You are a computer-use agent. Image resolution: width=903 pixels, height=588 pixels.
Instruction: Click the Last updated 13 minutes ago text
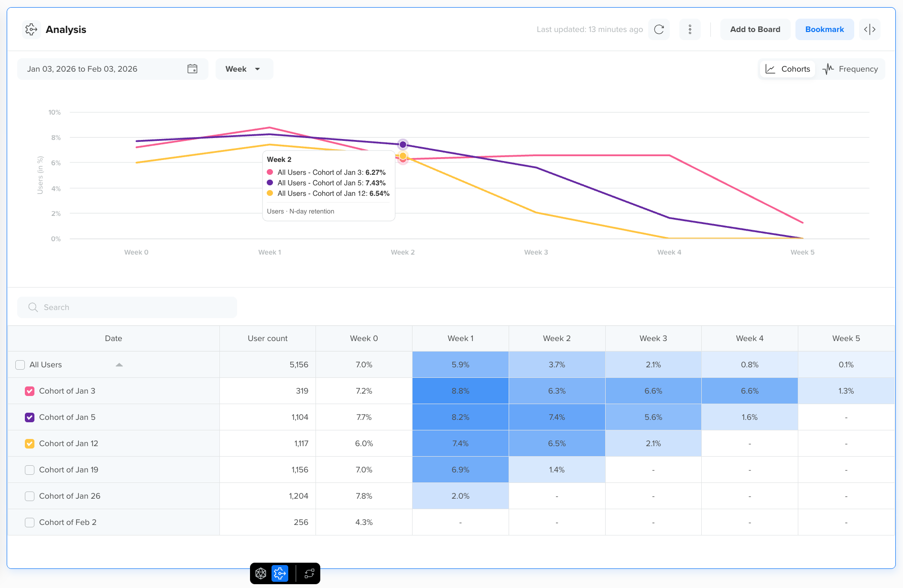tap(589, 30)
